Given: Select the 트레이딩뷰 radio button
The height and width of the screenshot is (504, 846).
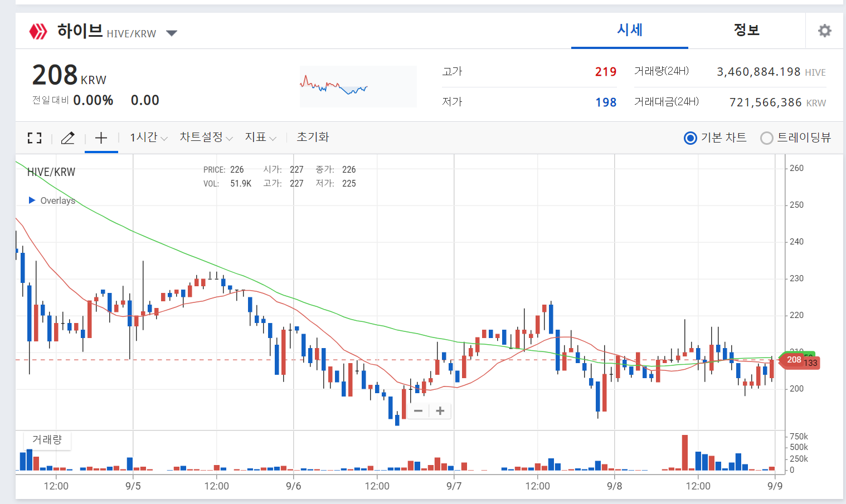Looking at the screenshot, I should (767, 138).
